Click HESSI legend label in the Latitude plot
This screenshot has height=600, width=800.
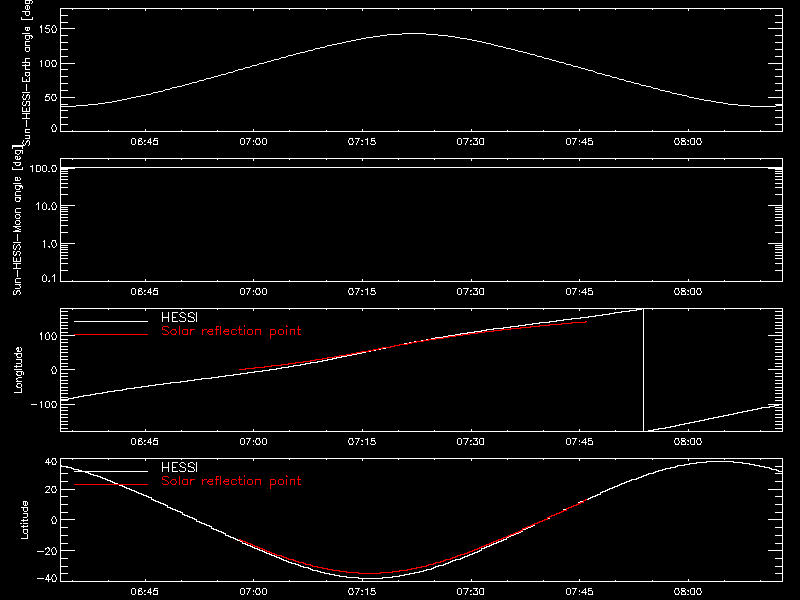pos(179,467)
